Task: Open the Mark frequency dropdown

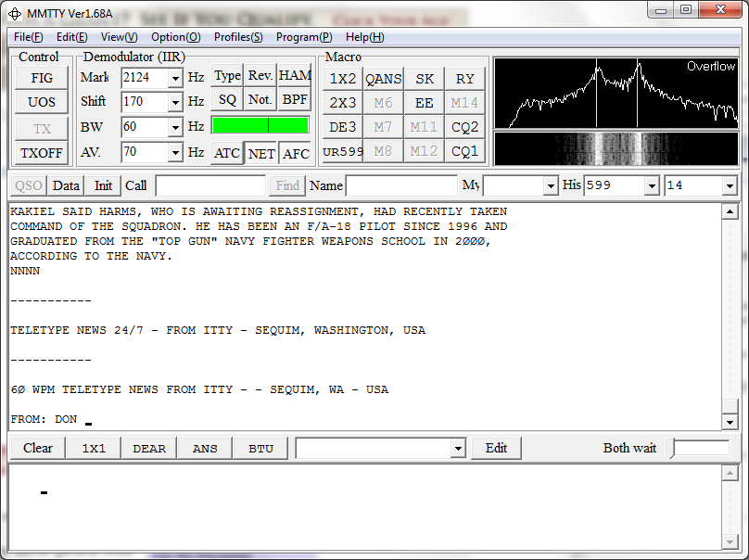Action: (175, 78)
